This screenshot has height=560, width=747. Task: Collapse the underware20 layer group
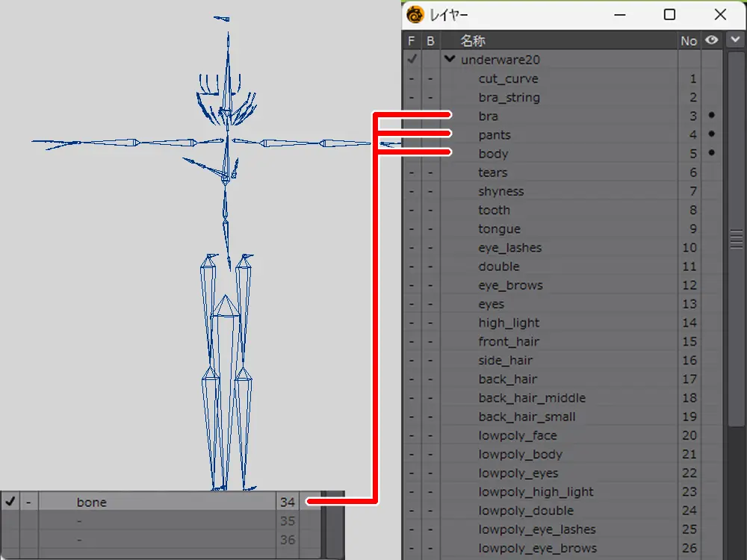tap(450, 60)
